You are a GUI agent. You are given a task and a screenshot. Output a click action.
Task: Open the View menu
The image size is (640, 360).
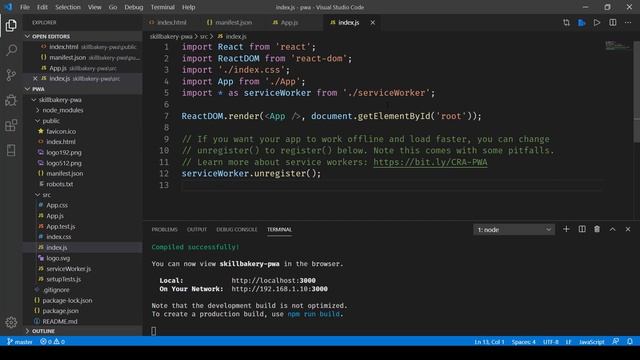[94, 7]
